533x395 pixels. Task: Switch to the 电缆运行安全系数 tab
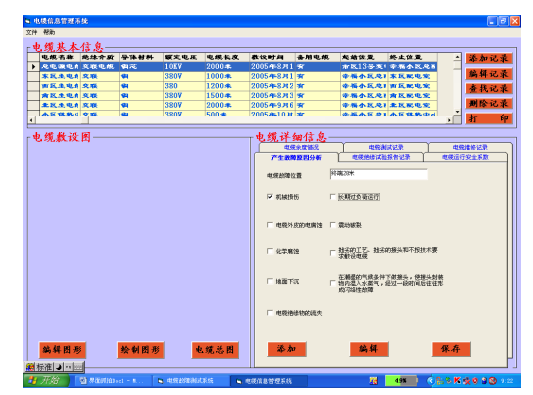(x=465, y=157)
